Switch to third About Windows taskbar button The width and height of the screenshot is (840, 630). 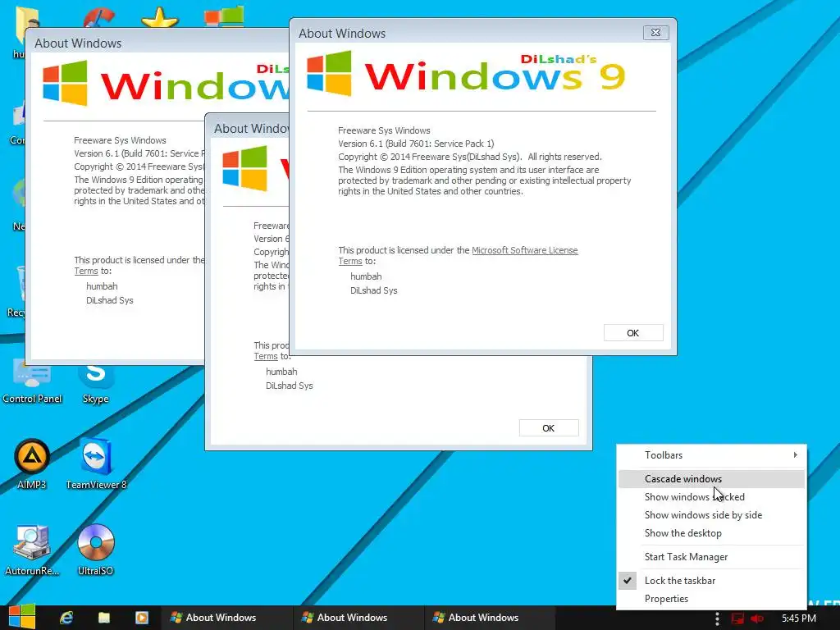coord(490,618)
